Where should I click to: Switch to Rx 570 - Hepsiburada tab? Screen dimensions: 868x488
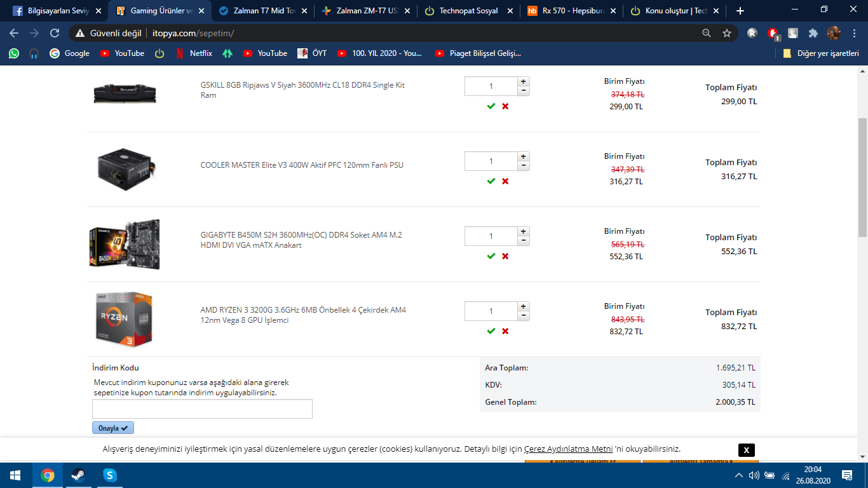[572, 11]
